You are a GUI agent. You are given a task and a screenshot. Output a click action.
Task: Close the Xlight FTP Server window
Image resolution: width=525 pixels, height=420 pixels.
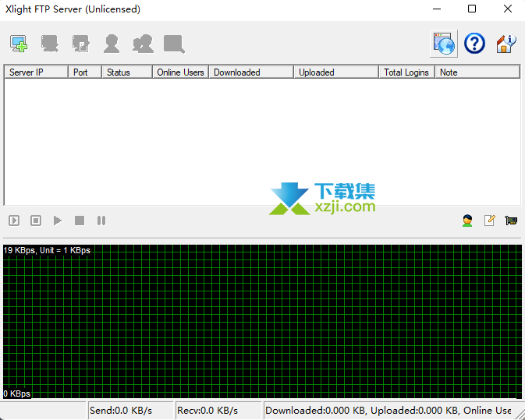tap(508, 9)
